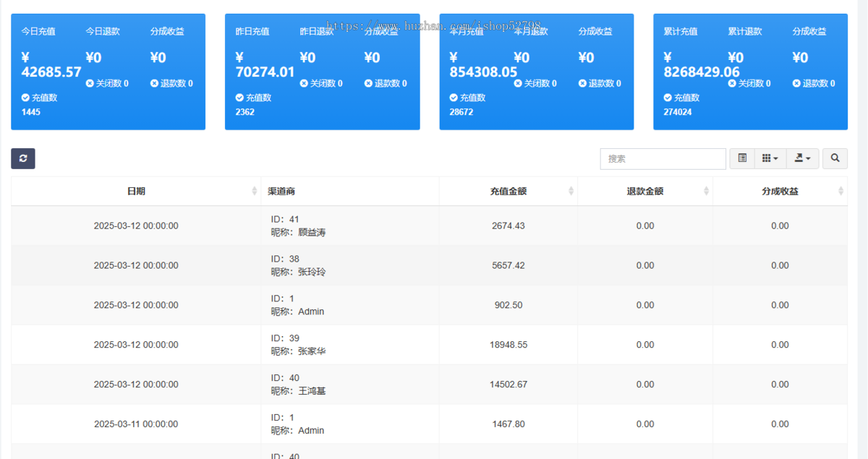Click the 退款数 x icon in 昨日 card
This screenshot has height=459, width=868.
click(368, 83)
